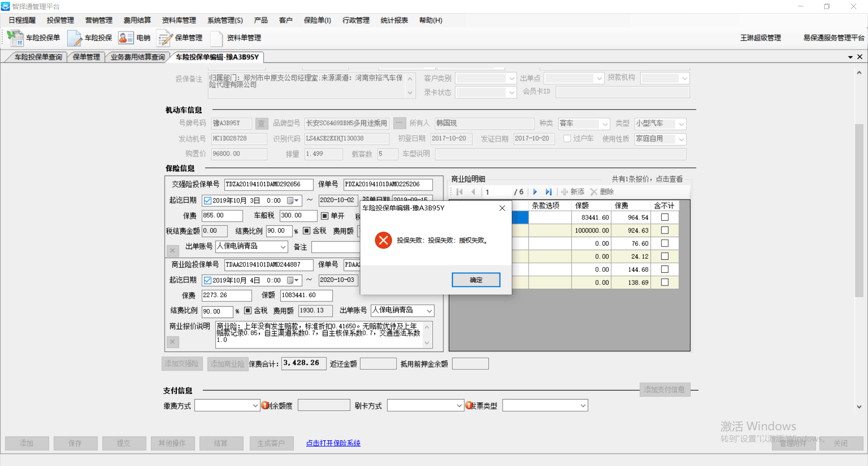
Task: Expand the 刷卡方式 dropdown
Action: pyautogui.click(x=459, y=406)
